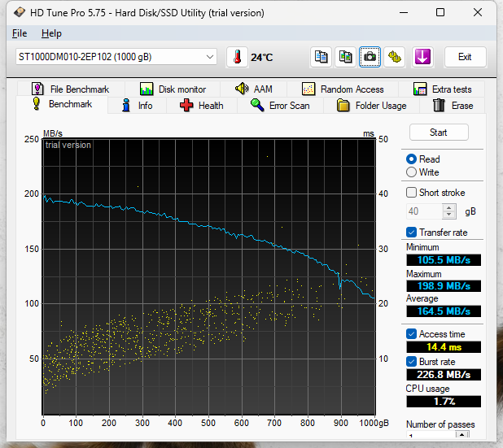The image size is (503, 448).
Task: Click the Average value 164.5 MB/s
Action: point(444,311)
